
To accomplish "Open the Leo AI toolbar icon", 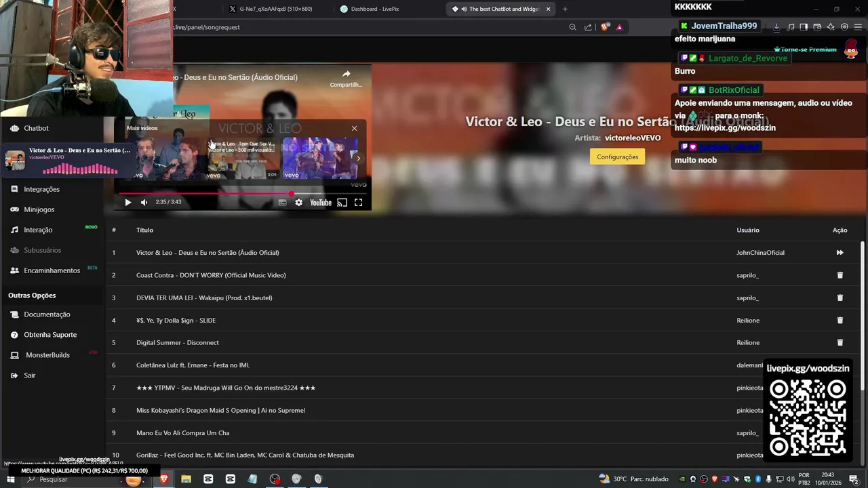I will click(831, 27).
